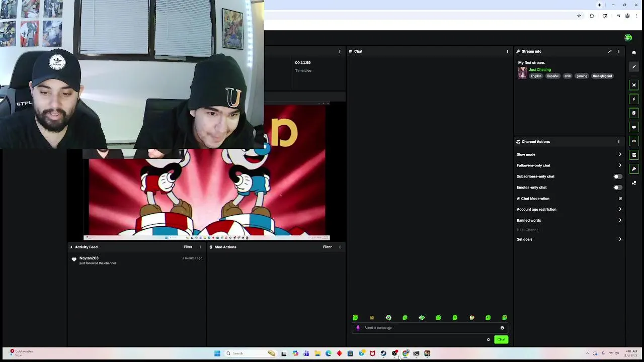644x362 pixels.
Task: Open Channel Actions three-dot menu
Action: click(619, 142)
